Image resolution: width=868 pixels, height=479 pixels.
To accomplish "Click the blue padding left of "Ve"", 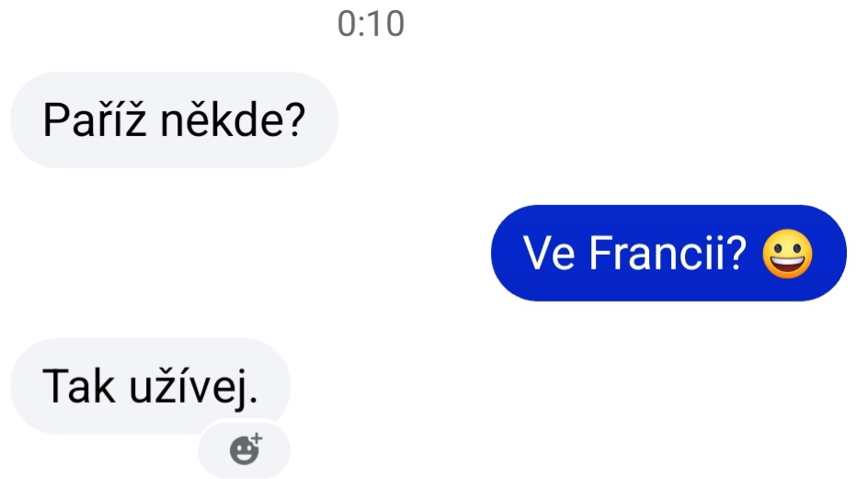I will tap(507, 253).
